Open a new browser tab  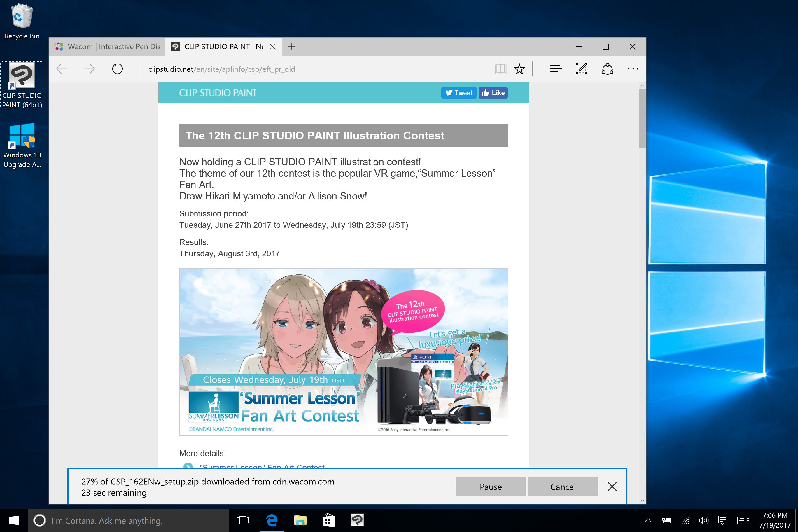291,47
